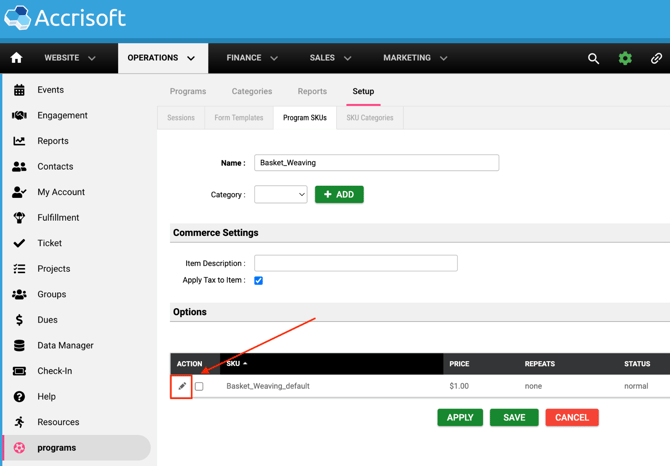Open search with the magnifier icon
This screenshot has width=670, height=466.
point(593,59)
